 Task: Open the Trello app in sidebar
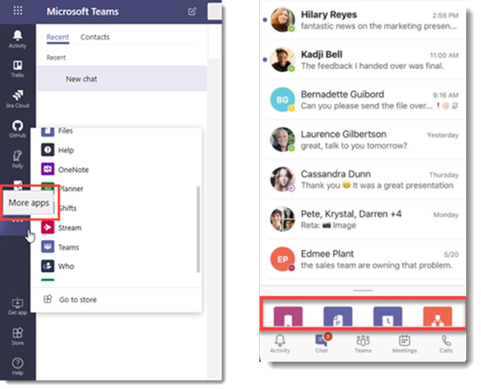[x=17, y=69]
